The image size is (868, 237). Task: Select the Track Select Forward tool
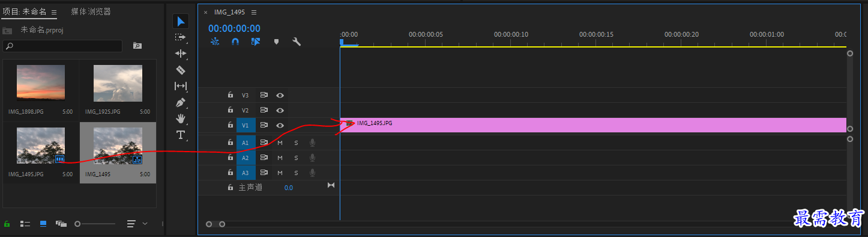coord(181,37)
